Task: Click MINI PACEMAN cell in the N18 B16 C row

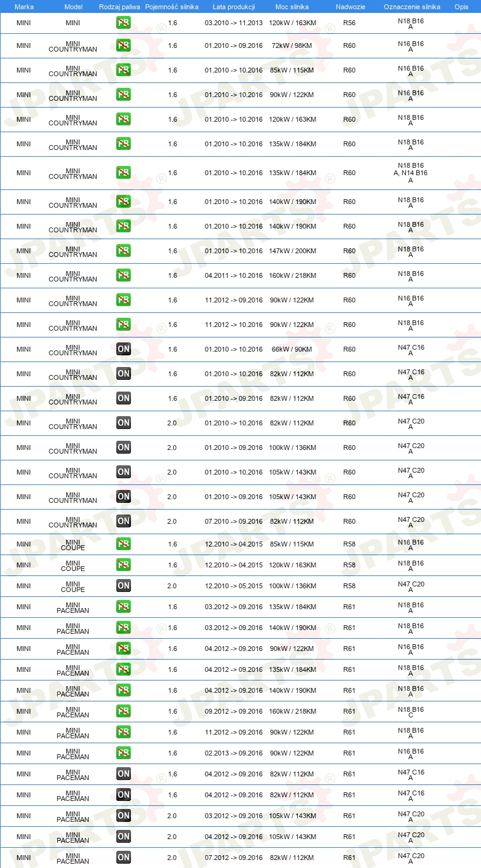Action: (x=73, y=712)
